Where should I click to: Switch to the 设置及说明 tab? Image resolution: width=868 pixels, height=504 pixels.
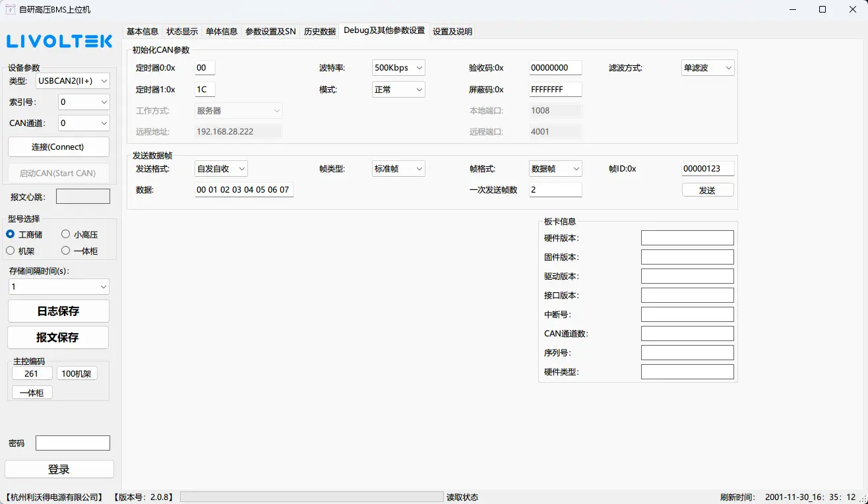click(452, 32)
